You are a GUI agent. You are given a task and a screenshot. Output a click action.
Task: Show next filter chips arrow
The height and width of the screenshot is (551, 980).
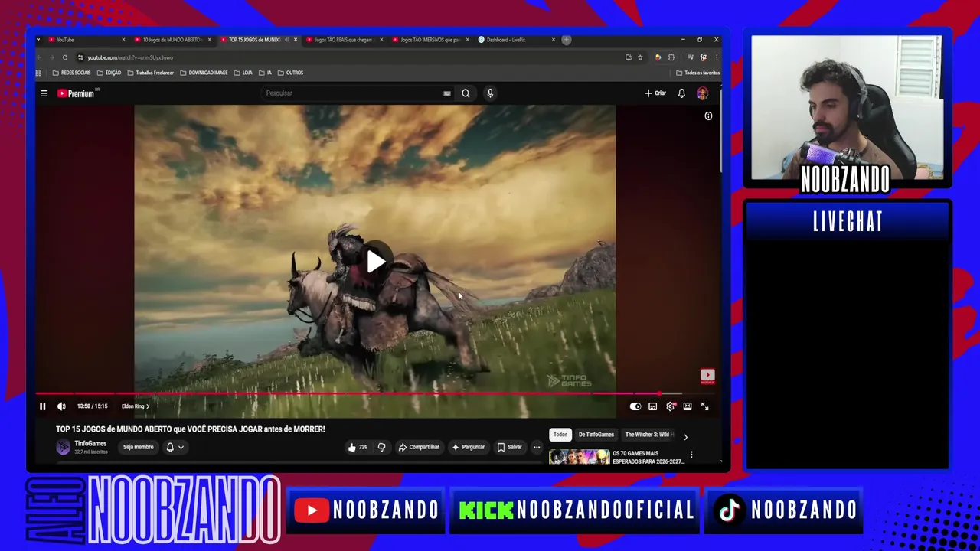pos(685,437)
